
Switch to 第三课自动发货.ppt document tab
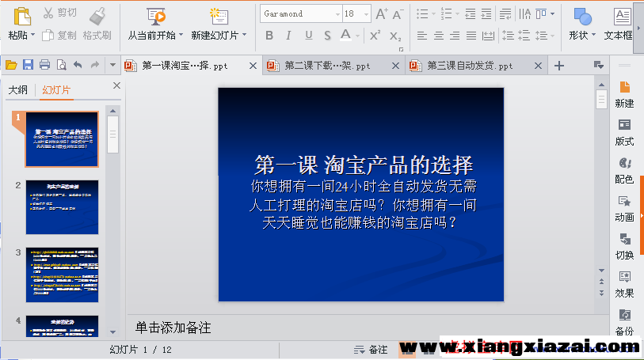pyautogui.click(x=476, y=66)
